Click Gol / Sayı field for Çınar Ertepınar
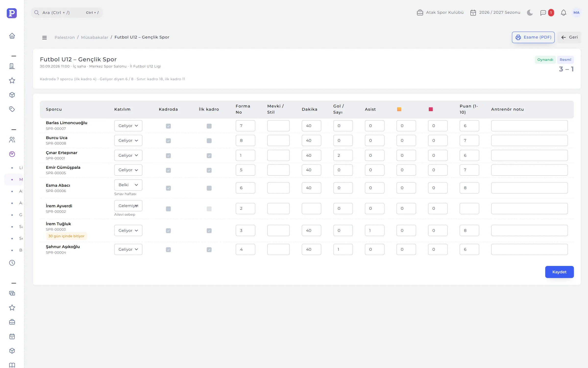588x368 pixels. pos(343,156)
